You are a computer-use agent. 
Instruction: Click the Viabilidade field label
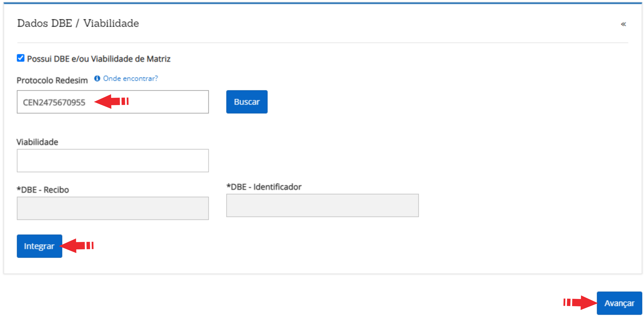pos(37,142)
